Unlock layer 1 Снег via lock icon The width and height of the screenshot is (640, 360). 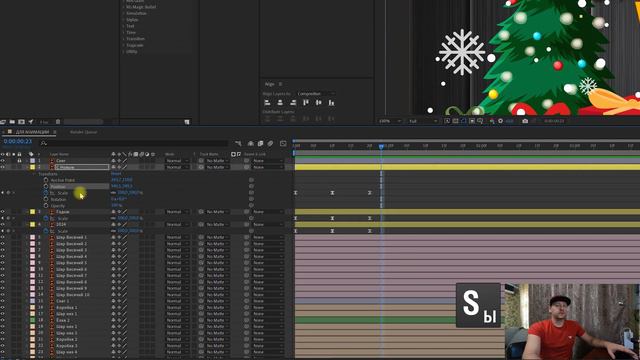point(19,161)
